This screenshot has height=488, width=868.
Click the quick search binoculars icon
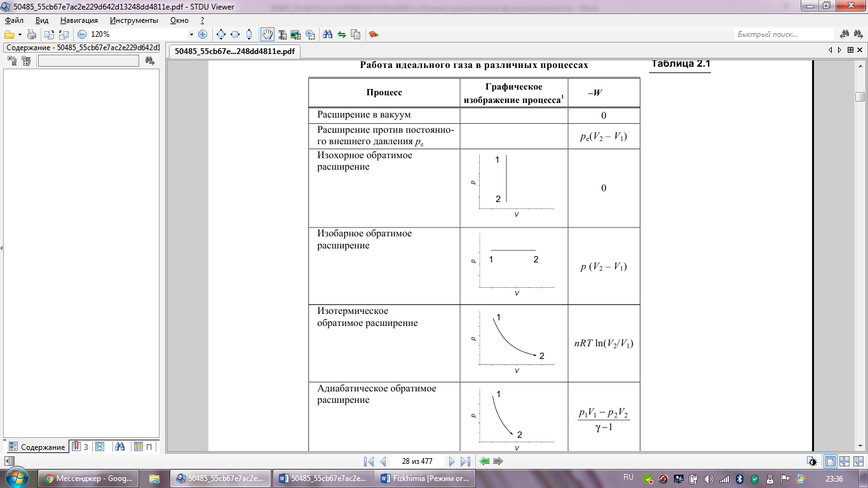click(845, 34)
